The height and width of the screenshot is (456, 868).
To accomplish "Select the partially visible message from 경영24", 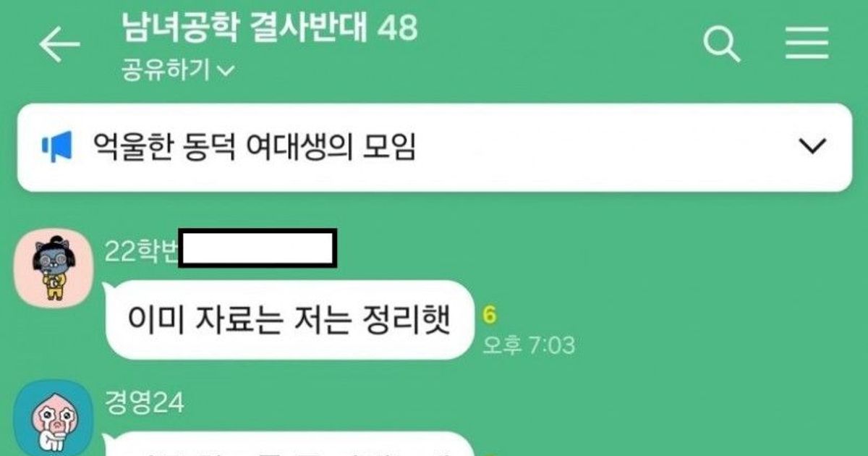I will [x=289, y=444].
